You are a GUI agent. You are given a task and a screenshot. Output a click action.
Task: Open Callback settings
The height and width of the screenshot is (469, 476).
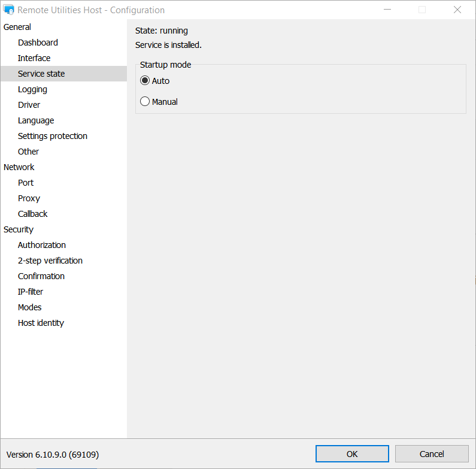tap(32, 214)
